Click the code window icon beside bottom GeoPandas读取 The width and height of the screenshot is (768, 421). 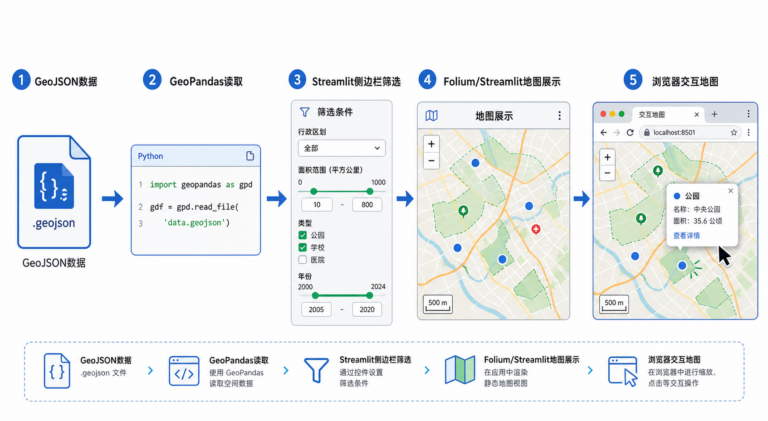click(x=184, y=371)
